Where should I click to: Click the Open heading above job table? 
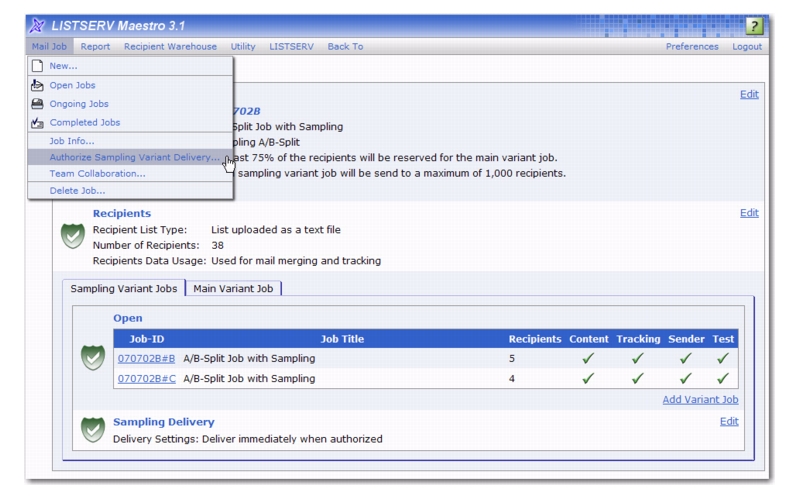coord(127,318)
